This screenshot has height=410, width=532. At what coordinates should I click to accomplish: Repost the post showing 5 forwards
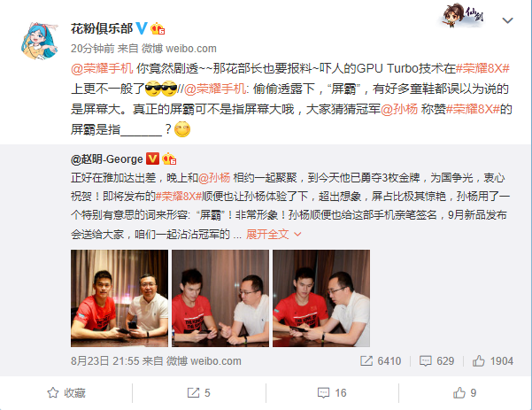pos(199,393)
